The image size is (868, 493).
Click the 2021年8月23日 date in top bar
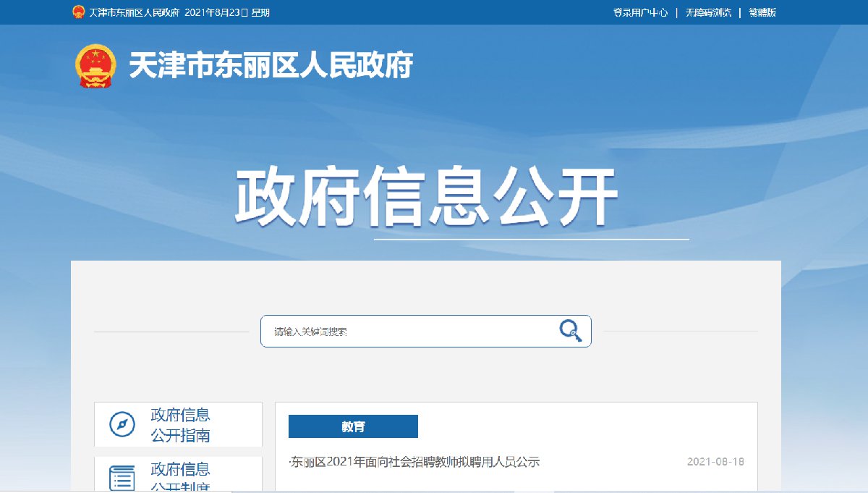[216, 13]
